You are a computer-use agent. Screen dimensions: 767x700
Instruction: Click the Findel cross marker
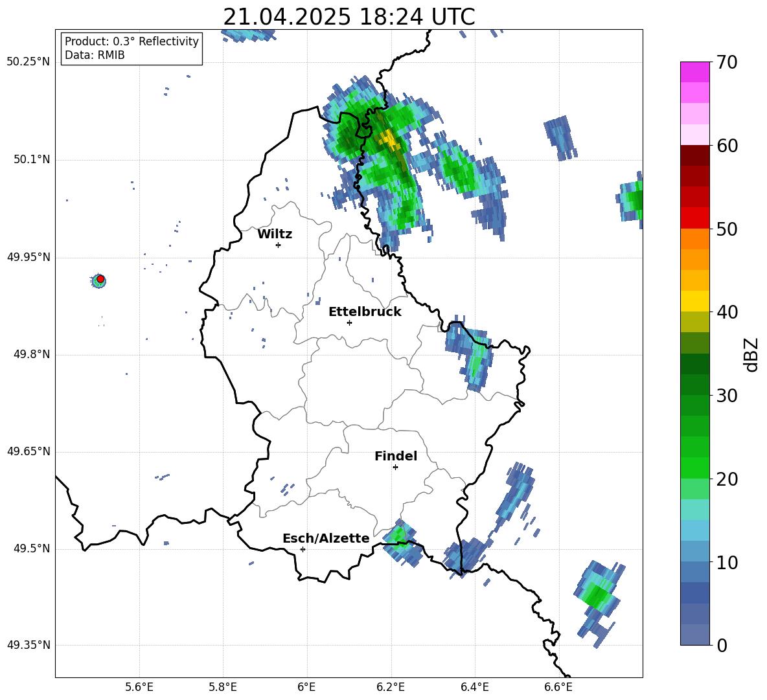coord(395,468)
